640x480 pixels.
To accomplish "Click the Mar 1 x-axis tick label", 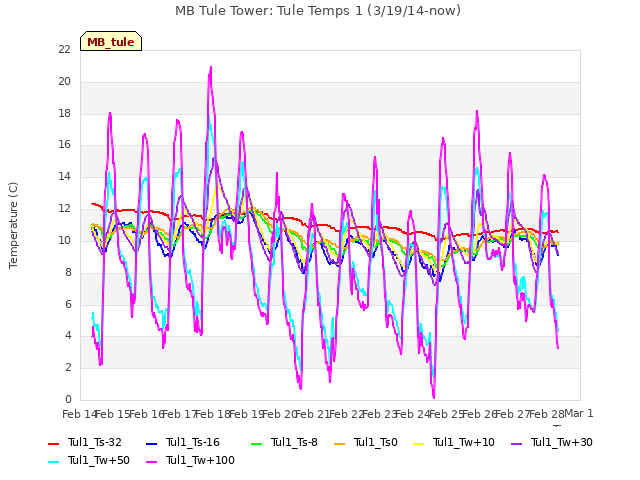I will (578, 413).
